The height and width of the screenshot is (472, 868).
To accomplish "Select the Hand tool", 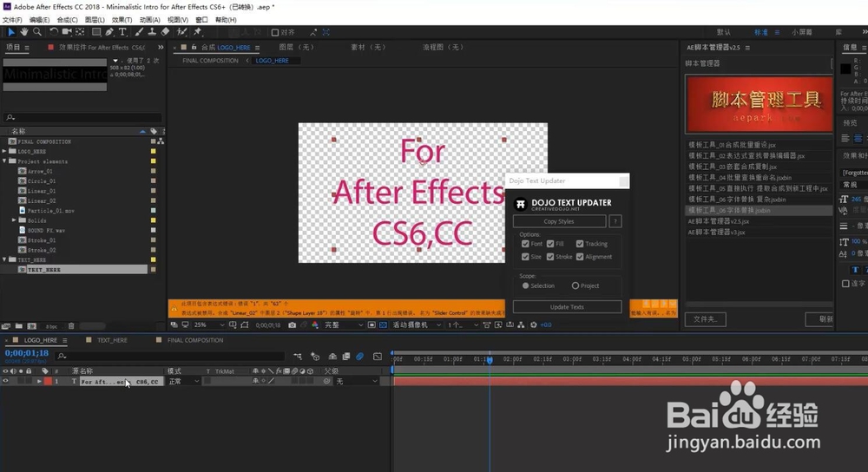I will click(x=23, y=32).
